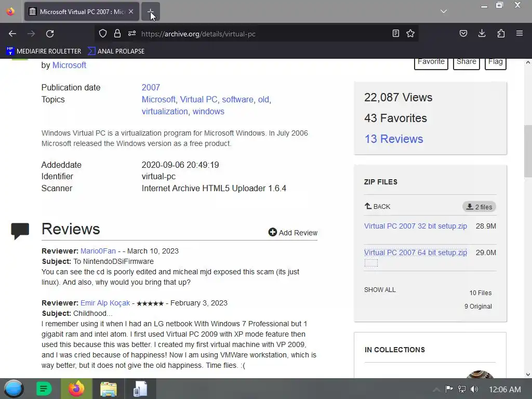Viewport: 532px width, 399px height.
Task: Open the virtualization topic link
Action: point(165,111)
